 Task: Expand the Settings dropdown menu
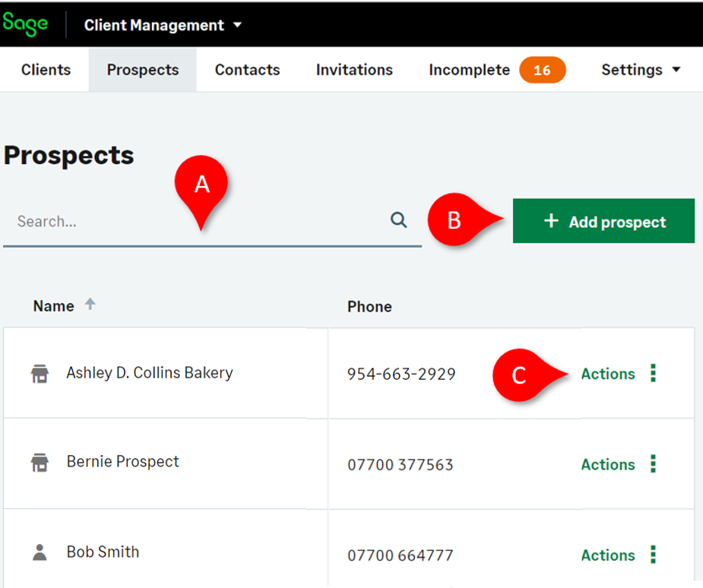tap(641, 70)
